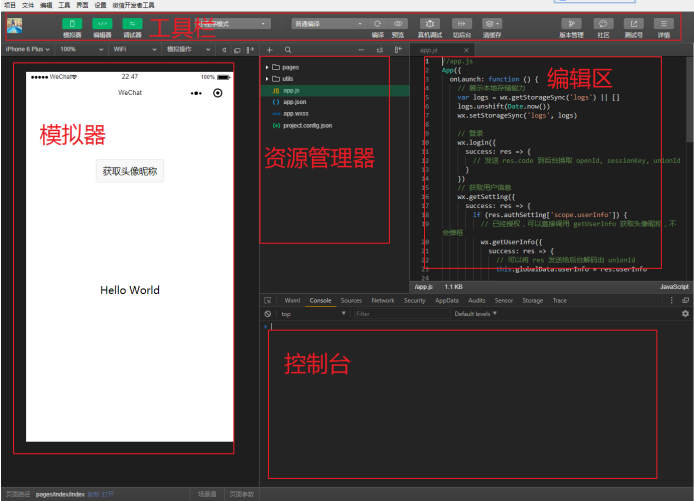Click the three-dots more icon in explorer
This screenshot has width=694, height=501.
click(361, 50)
